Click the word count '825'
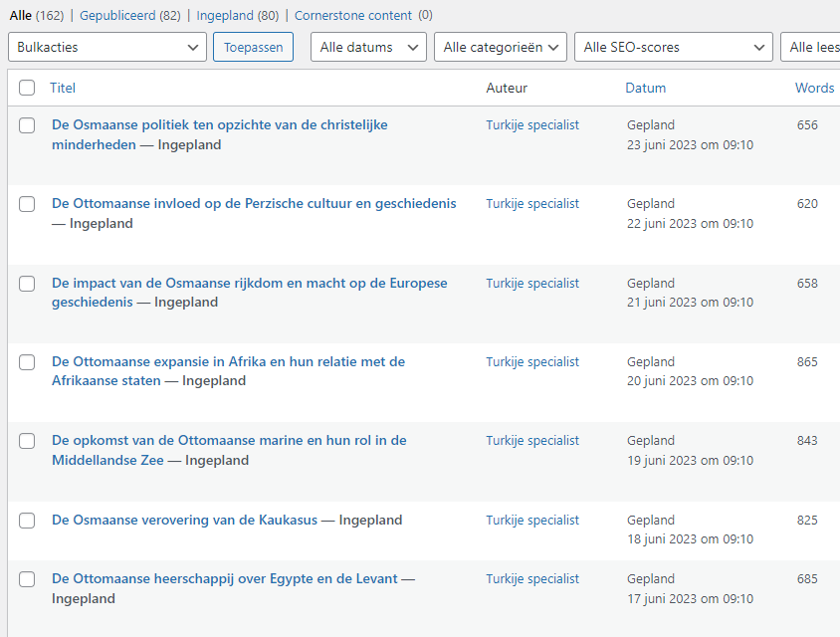The width and height of the screenshot is (840, 637). tap(807, 520)
